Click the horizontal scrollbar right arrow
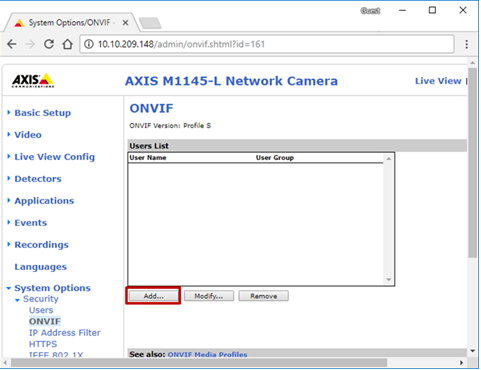The width and height of the screenshot is (481, 370). (x=462, y=363)
